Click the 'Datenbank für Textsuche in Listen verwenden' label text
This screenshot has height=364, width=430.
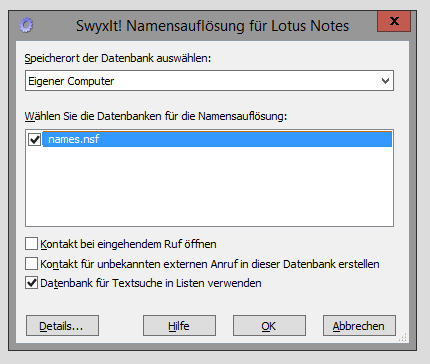coord(151,283)
